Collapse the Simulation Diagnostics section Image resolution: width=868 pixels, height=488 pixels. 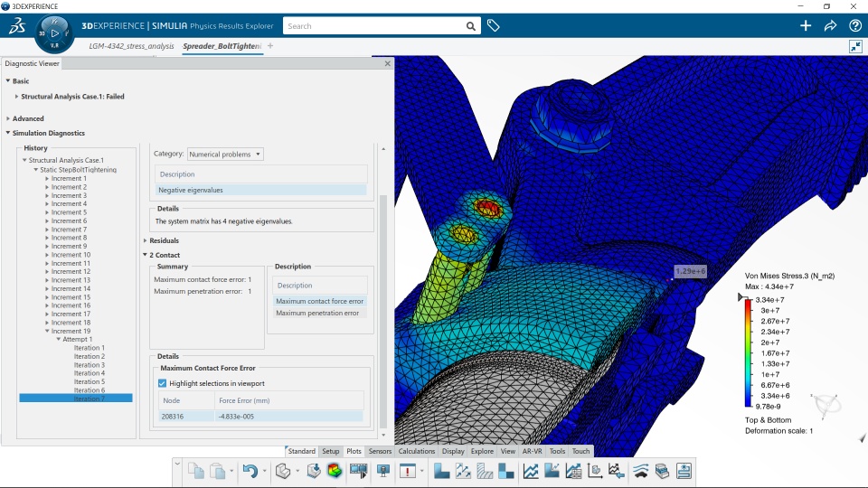[x=8, y=133]
